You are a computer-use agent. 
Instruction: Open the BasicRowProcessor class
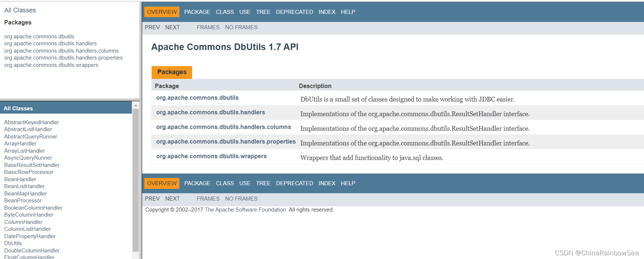click(28, 172)
